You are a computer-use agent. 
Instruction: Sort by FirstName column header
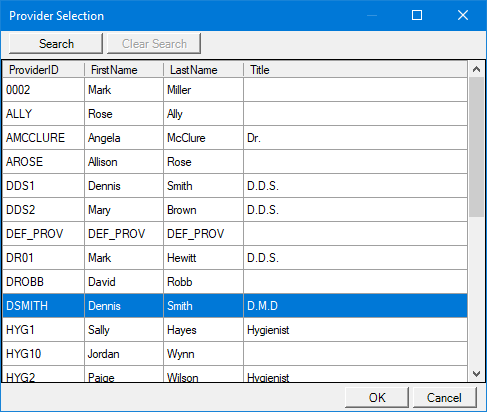pos(124,70)
